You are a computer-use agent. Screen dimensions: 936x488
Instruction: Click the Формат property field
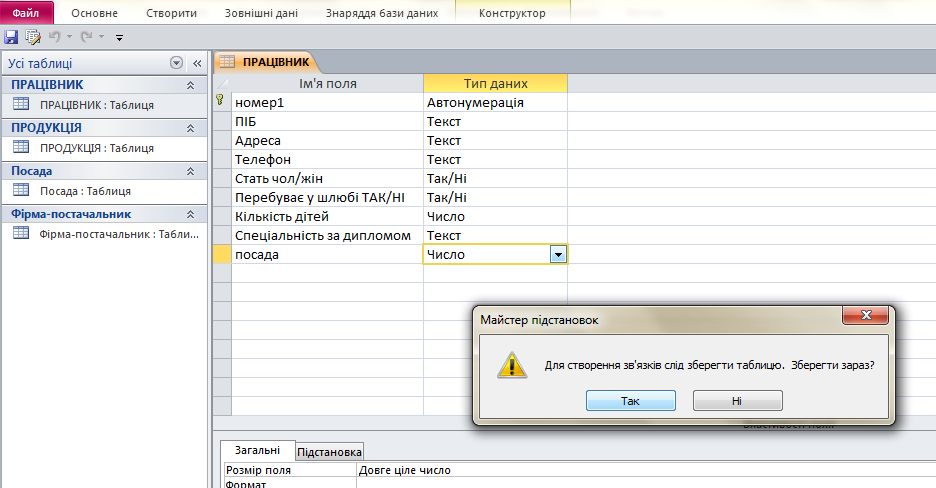pyautogui.click(x=646, y=484)
